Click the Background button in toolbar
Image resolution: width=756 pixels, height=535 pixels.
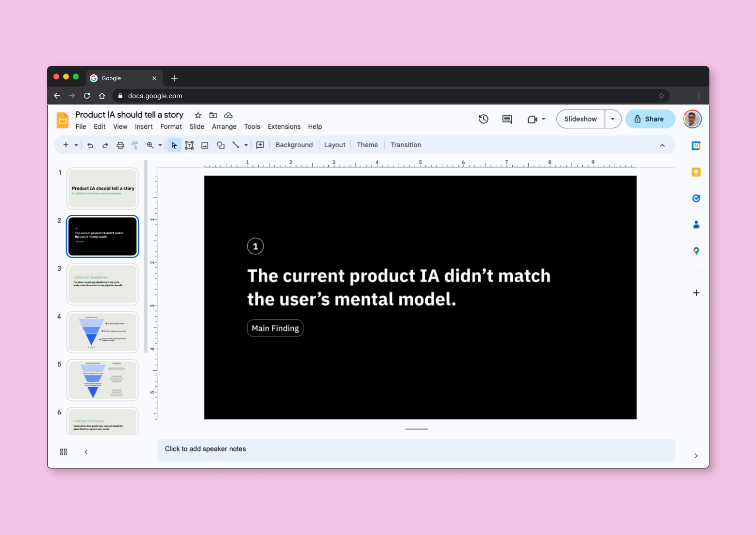[294, 145]
